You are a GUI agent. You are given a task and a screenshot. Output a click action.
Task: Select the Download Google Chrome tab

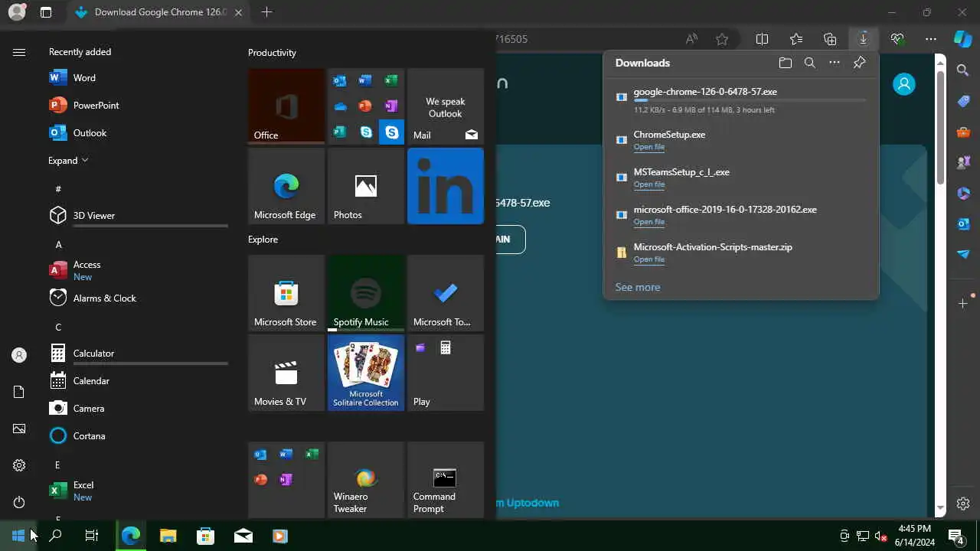[x=157, y=12]
